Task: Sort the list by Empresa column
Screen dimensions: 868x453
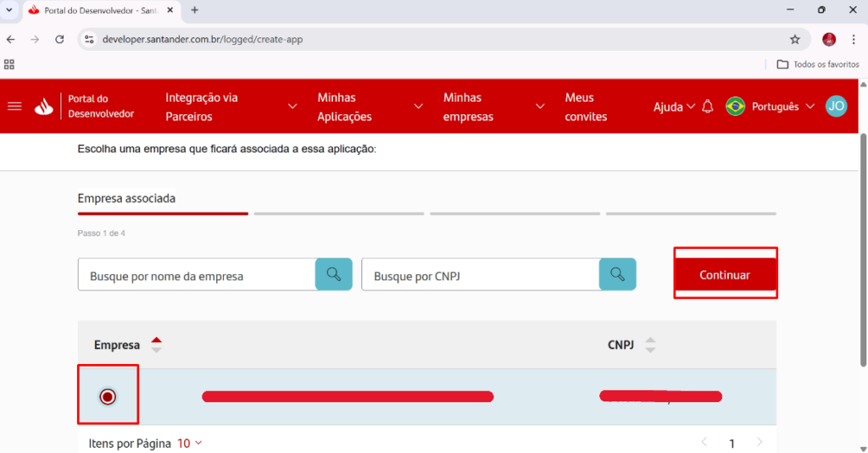Action: coord(156,345)
